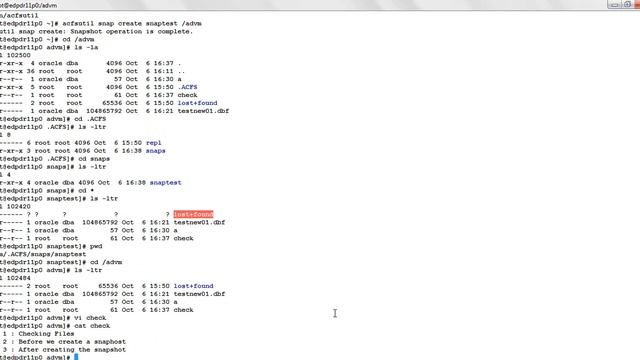This screenshot has width=640, height=360.
Task: Click the total value 102420
Action: point(18,207)
